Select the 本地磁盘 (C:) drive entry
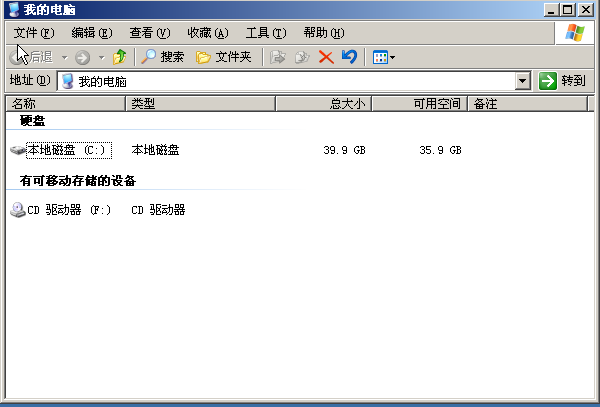The width and height of the screenshot is (600, 407). pos(69,150)
